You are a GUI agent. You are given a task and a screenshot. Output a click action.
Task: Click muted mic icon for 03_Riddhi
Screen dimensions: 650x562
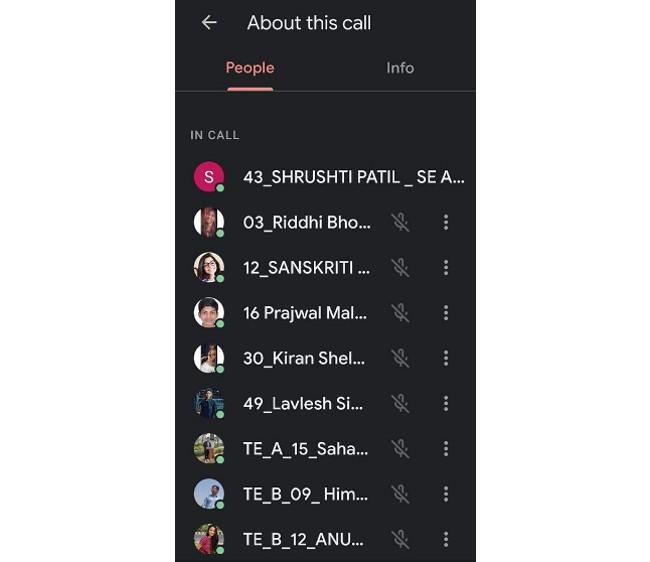pyautogui.click(x=400, y=222)
